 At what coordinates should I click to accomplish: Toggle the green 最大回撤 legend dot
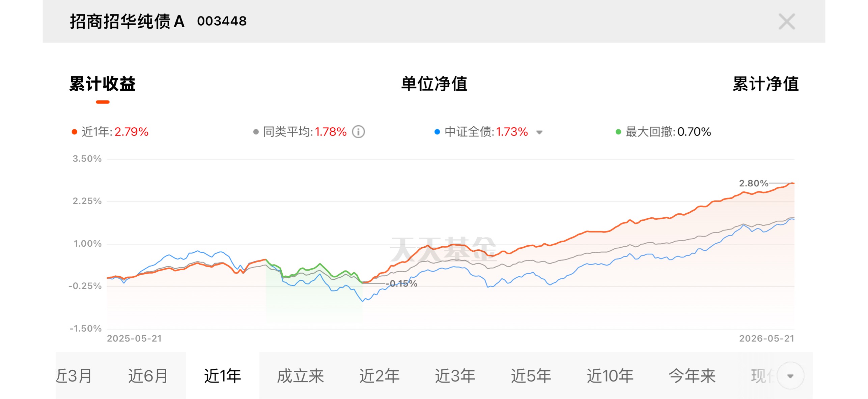click(x=618, y=132)
